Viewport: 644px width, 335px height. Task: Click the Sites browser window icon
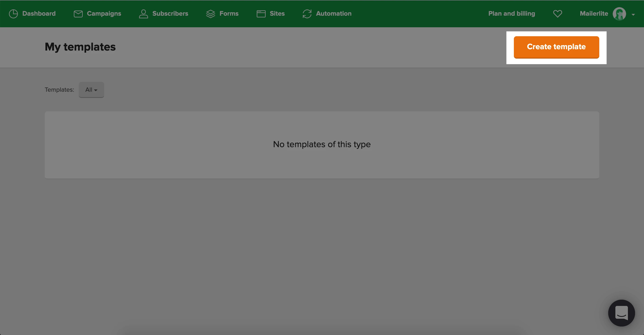pos(261,14)
